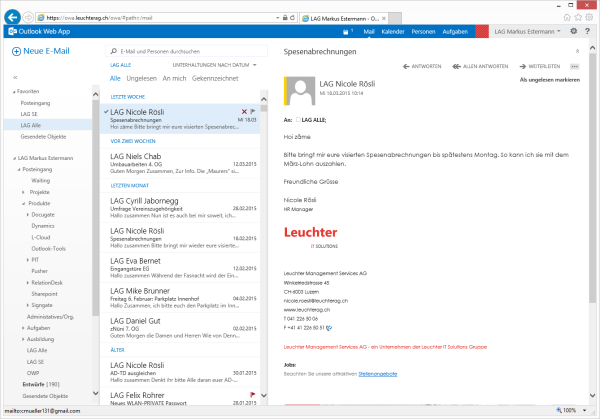Viewport: 600px width, 419px height.
Task: Click the Weiterleiten forward button
Action: click(x=540, y=67)
